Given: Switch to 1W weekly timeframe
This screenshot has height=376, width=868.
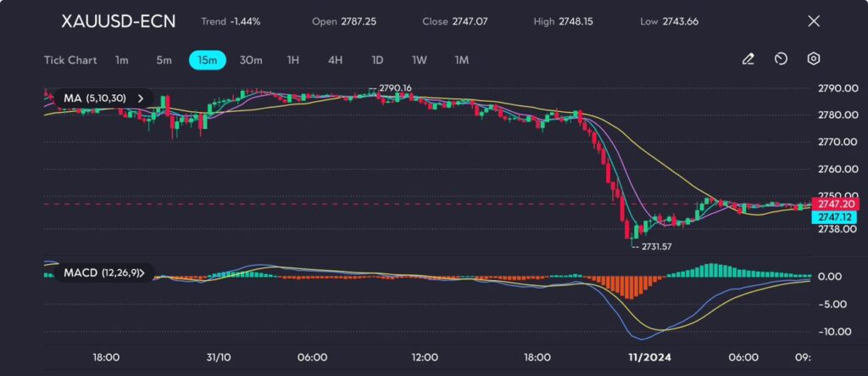Looking at the screenshot, I should [420, 60].
